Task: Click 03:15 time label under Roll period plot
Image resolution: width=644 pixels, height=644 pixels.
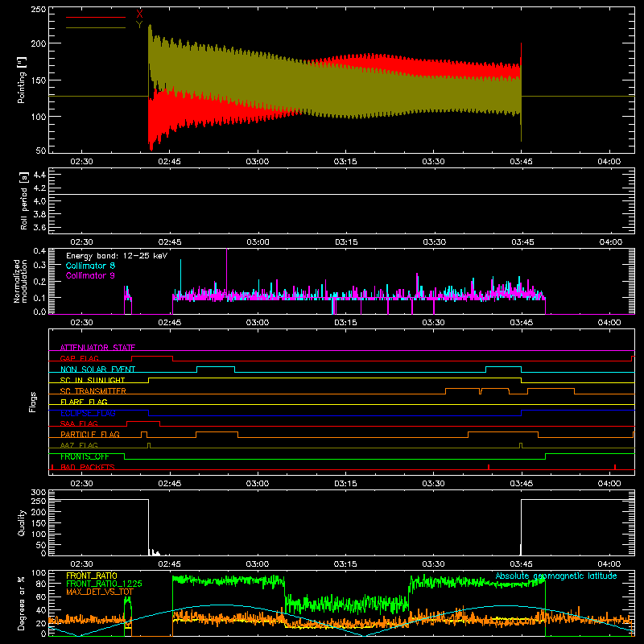Action: click(x=346, y=242)
